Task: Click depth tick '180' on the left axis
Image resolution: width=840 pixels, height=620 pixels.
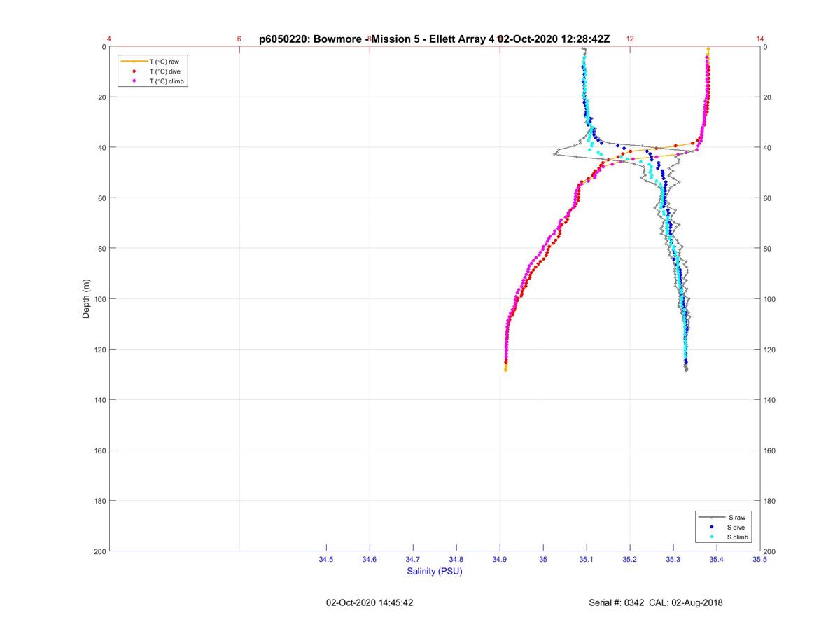Action: [99, 501]
